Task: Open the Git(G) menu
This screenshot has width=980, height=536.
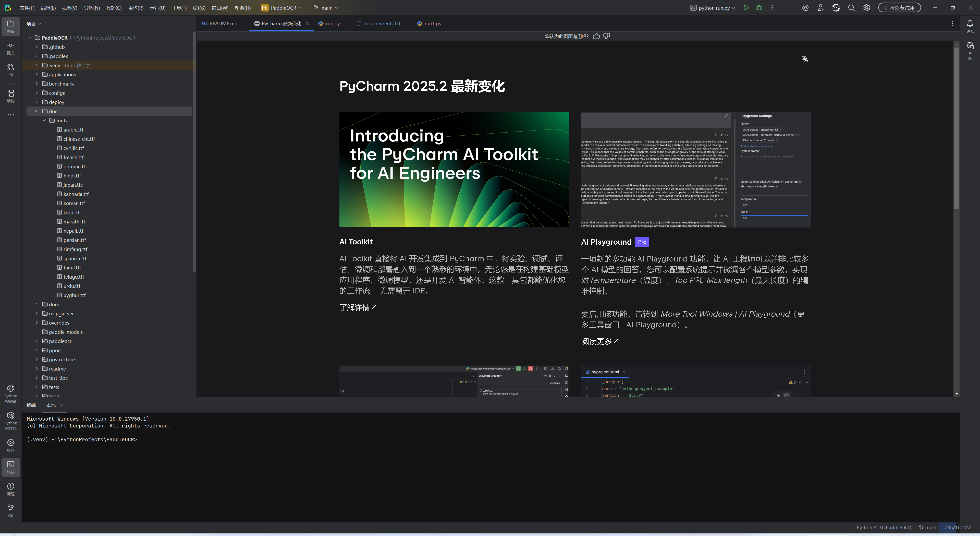Action: tap(199, 8)
